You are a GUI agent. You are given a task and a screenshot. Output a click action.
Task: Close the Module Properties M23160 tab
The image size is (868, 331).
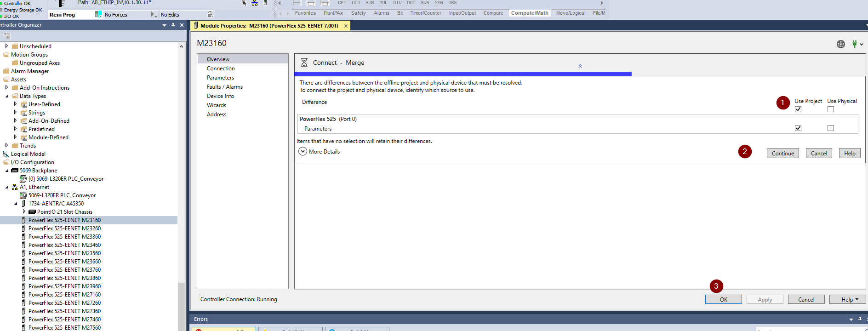pyautogui.click(x=346, y=26)
